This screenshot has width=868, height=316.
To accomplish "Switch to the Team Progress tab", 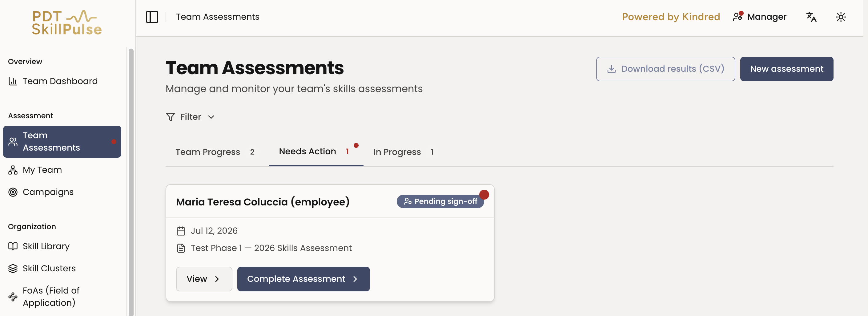I will [x=215, y=152].
